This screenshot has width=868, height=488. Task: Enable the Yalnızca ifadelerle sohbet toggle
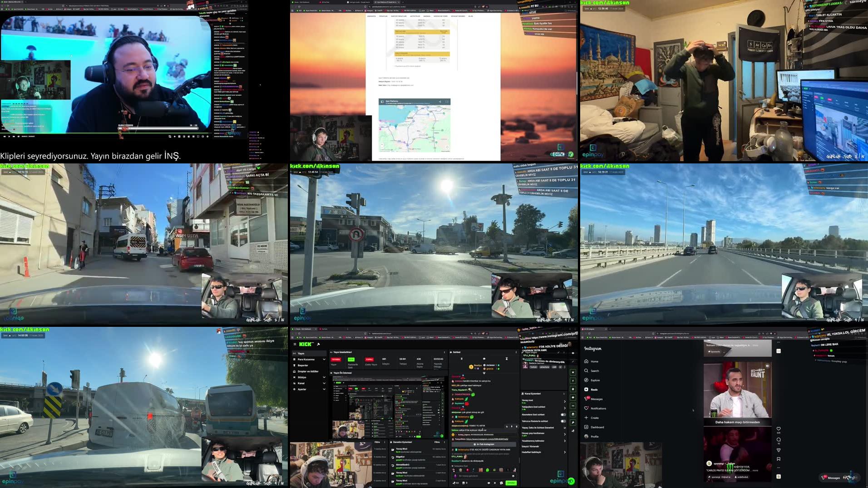tap(563, 421)
